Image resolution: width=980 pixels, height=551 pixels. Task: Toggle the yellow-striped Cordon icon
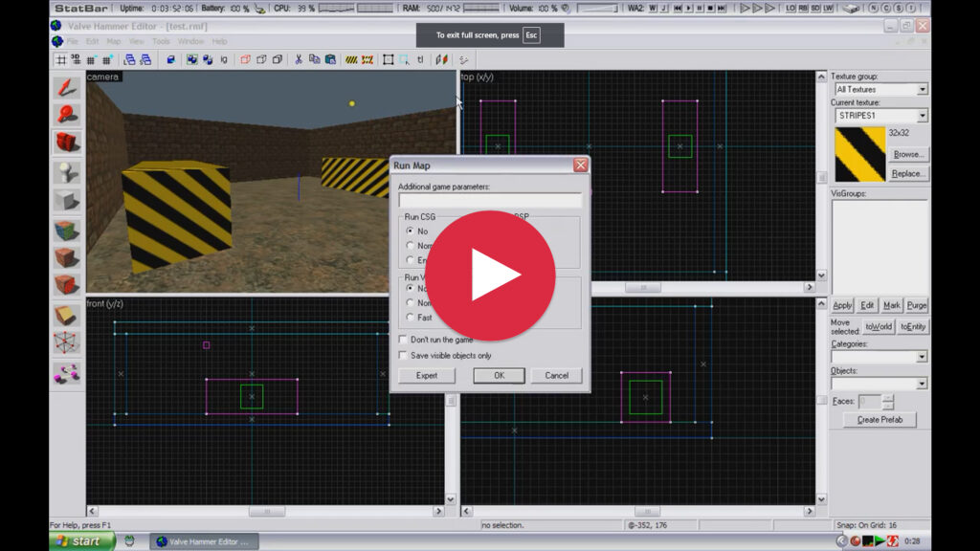(x=351, y=60)
